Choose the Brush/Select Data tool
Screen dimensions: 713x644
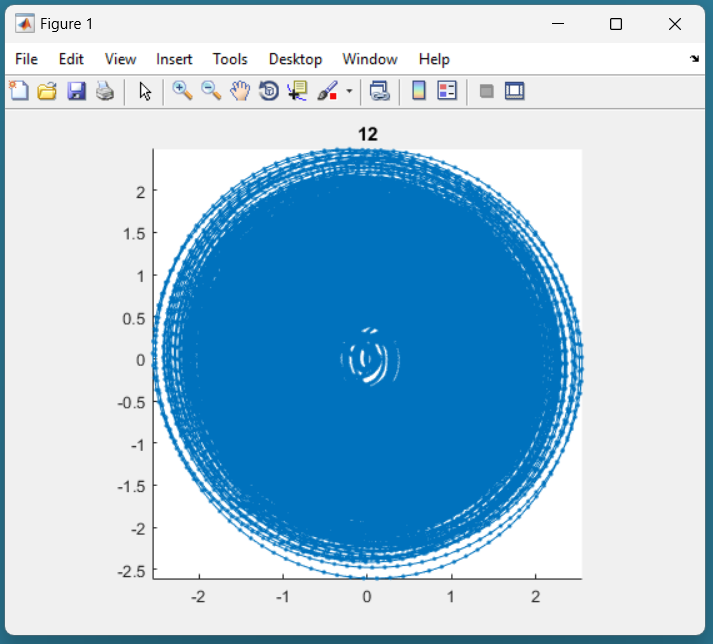(x=328, y=91)
